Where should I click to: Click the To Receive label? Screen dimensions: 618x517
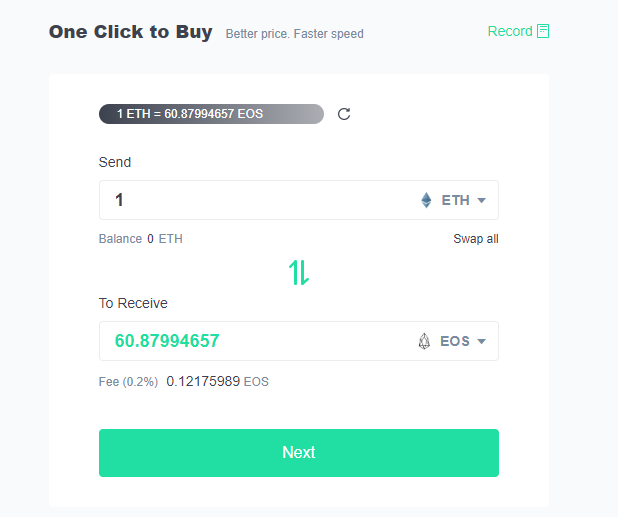[x=133, y=303]
